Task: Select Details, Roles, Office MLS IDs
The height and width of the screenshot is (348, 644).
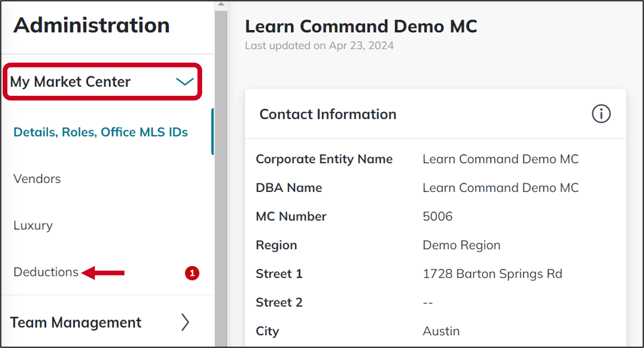Action: (101, 132)
